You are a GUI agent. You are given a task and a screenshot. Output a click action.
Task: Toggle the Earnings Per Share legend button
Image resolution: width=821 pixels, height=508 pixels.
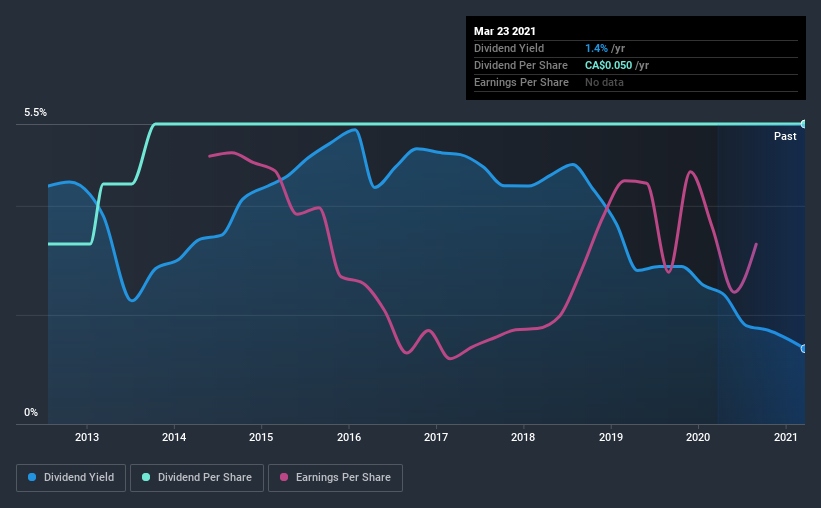click(335, 478)
